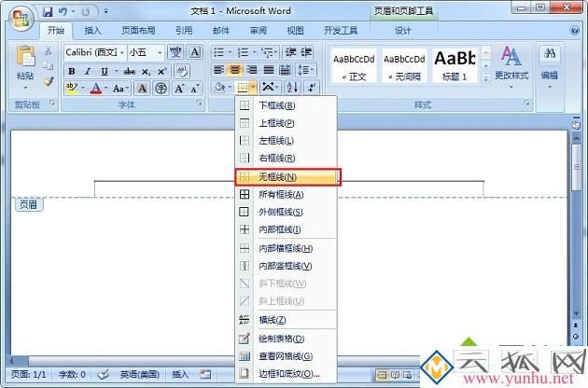Open the Change Case Aa dropdown
The image size is (588, 388).
click(x=120, y=89)
